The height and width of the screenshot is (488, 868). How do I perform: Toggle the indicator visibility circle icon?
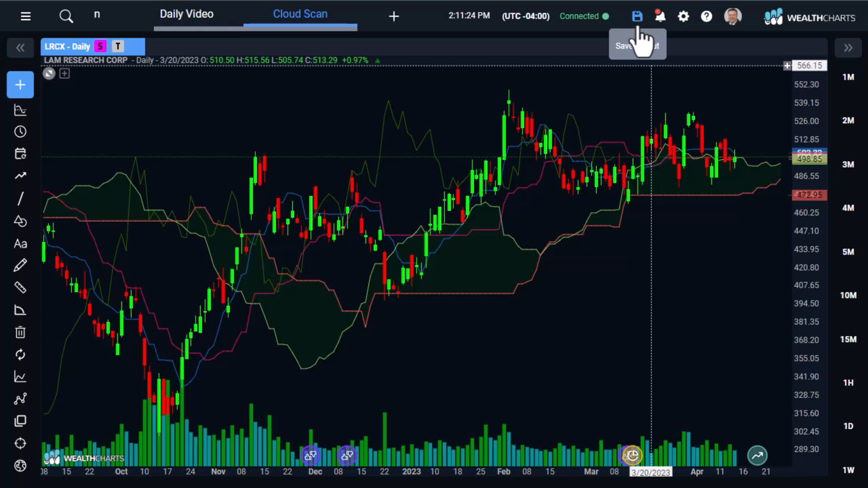coord(49,73)
